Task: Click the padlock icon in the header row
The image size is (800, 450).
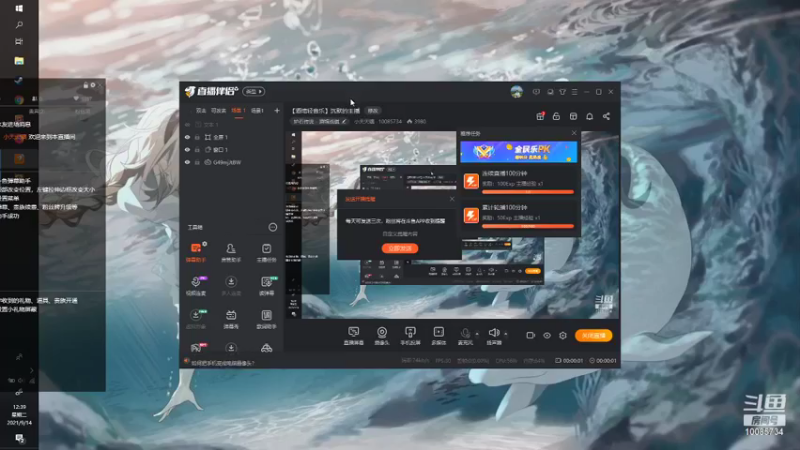Action: pos(556,116)
